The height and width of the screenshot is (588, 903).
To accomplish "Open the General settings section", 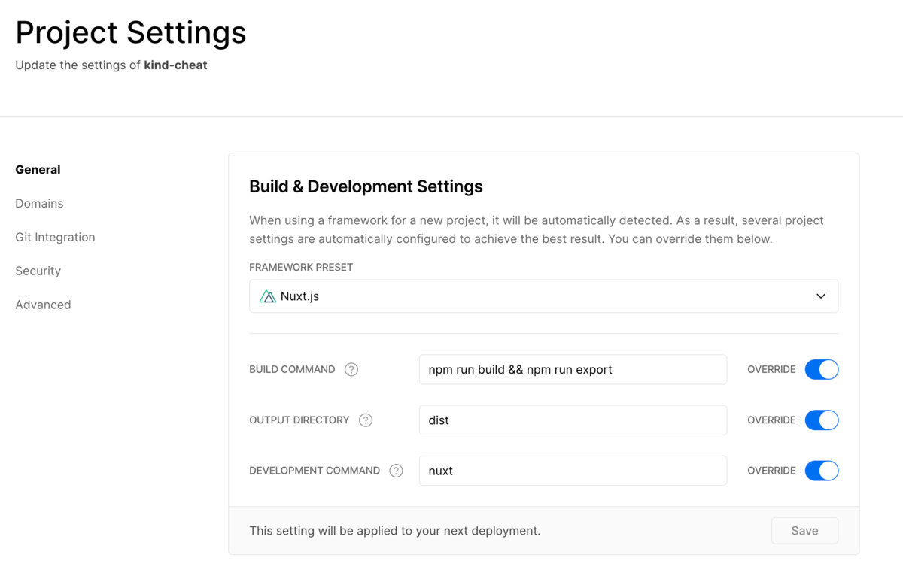I will pos(38,170).
